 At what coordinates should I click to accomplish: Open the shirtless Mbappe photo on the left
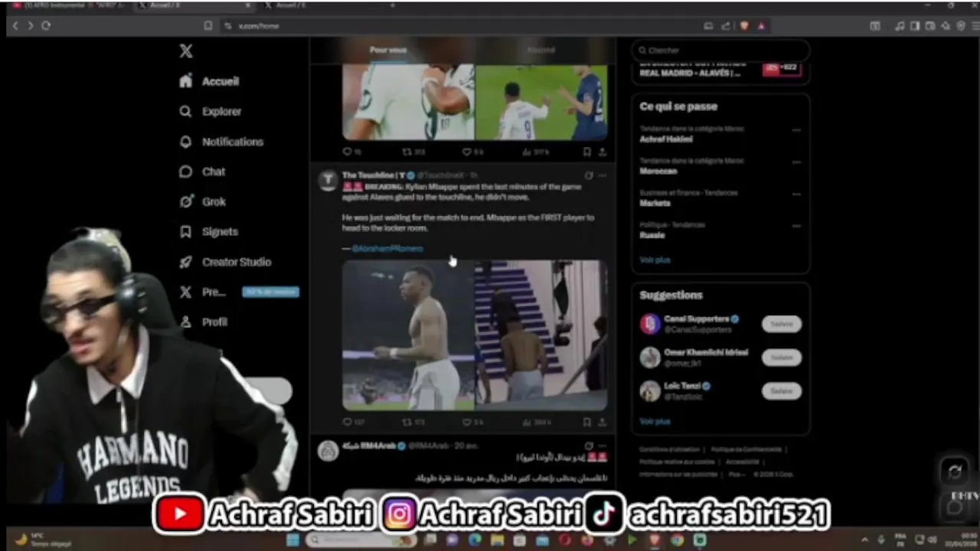tap(408, 335)
